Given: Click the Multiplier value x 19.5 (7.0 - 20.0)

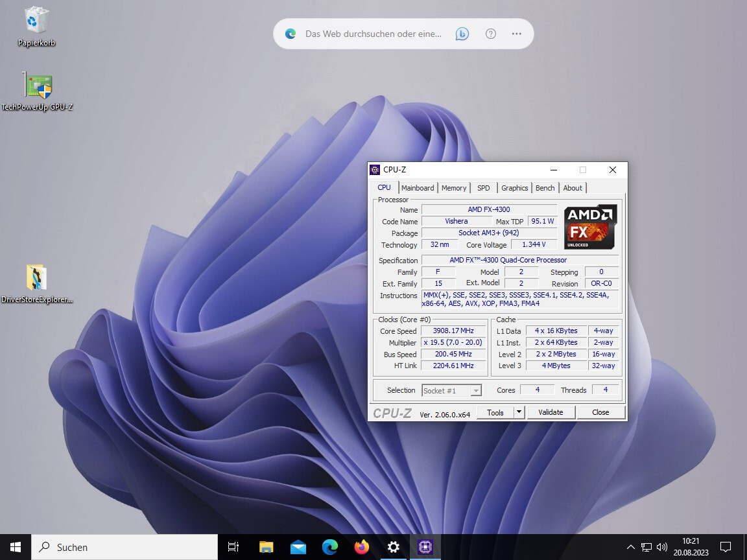Looking at the screenshot, I should click(453, 342).
